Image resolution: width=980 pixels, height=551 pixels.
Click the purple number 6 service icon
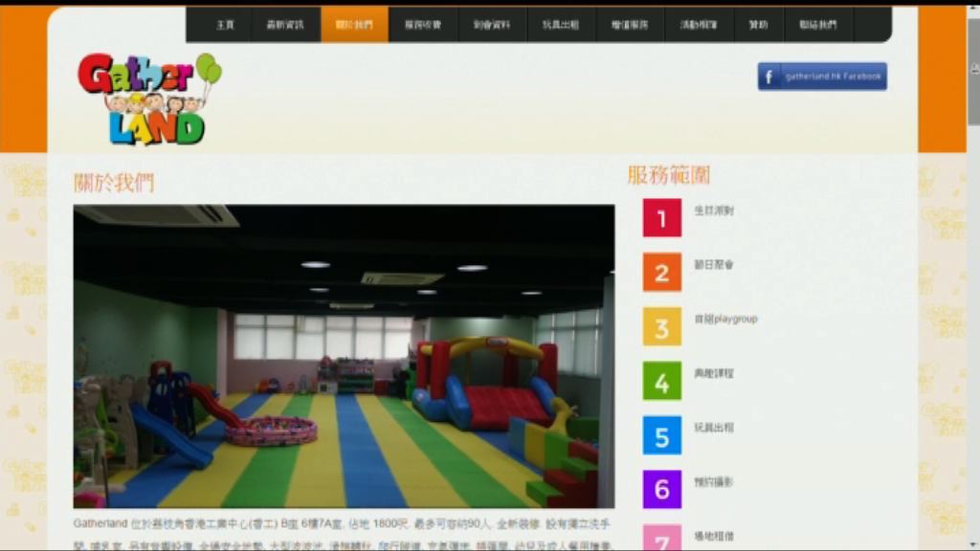tap(661, 489)
